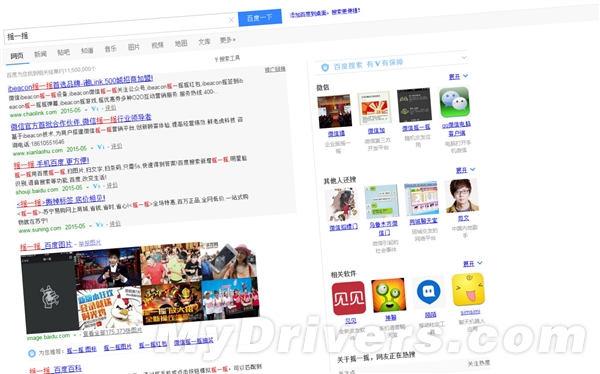Open dropdown arrow after suning.com 2015-05
The image size is (600, 374).
tap(90, 226)
